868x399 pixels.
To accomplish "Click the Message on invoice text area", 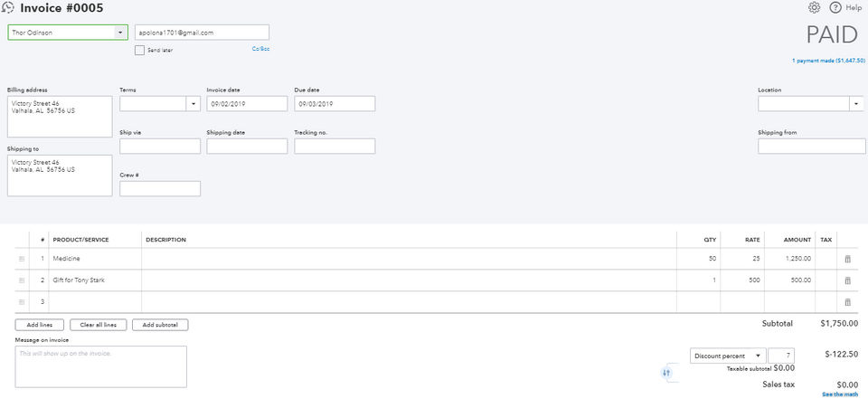I will click(100, 366).
